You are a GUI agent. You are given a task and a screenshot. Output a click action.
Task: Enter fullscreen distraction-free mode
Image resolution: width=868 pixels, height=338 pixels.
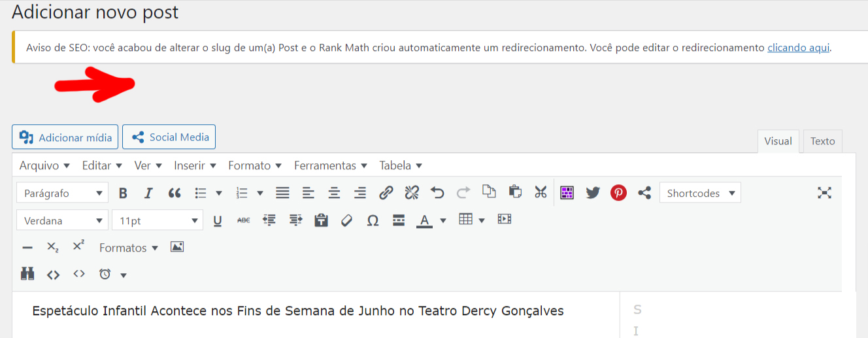point(824,193)
